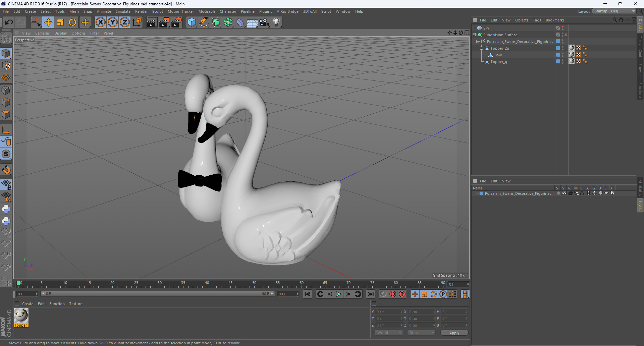Collapse Porcelain_Swans_Decorative_Figurines null node
The width and height of the screenshot is (644, 346).
[x=478, y=42]
